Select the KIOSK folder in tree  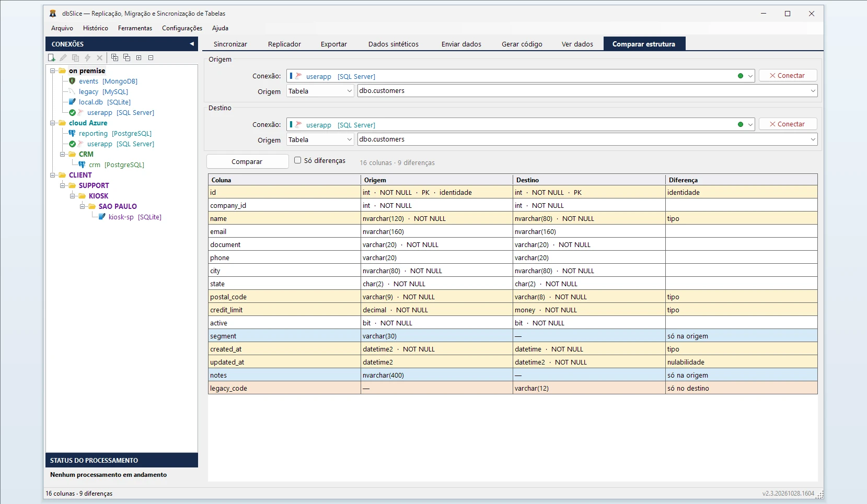[x=98, y=196]
